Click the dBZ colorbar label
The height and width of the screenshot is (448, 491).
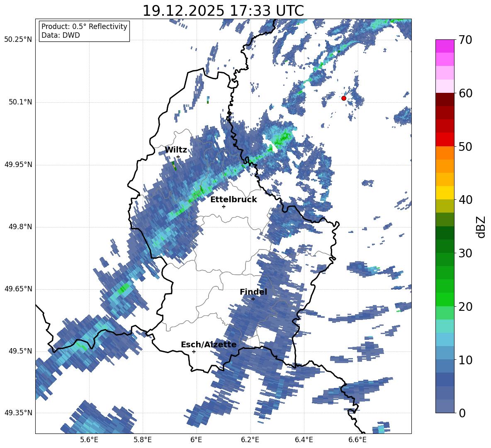click(480, 227)
